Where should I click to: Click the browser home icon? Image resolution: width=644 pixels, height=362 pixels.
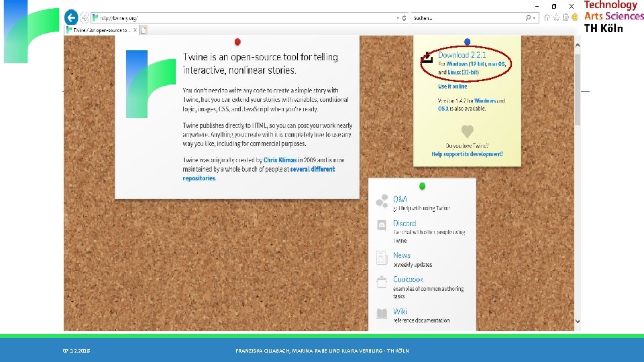(547, 17)
